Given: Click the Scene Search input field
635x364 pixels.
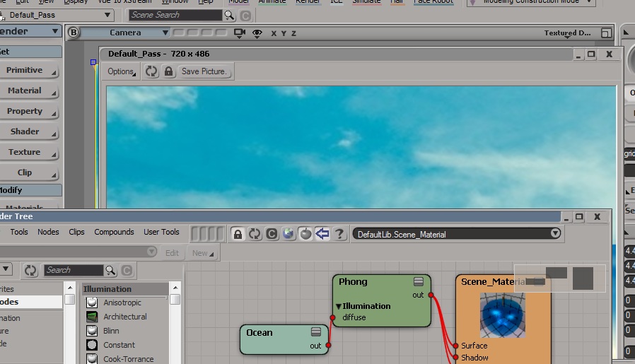Looking at the screenshot, I should tap(175, 16).
